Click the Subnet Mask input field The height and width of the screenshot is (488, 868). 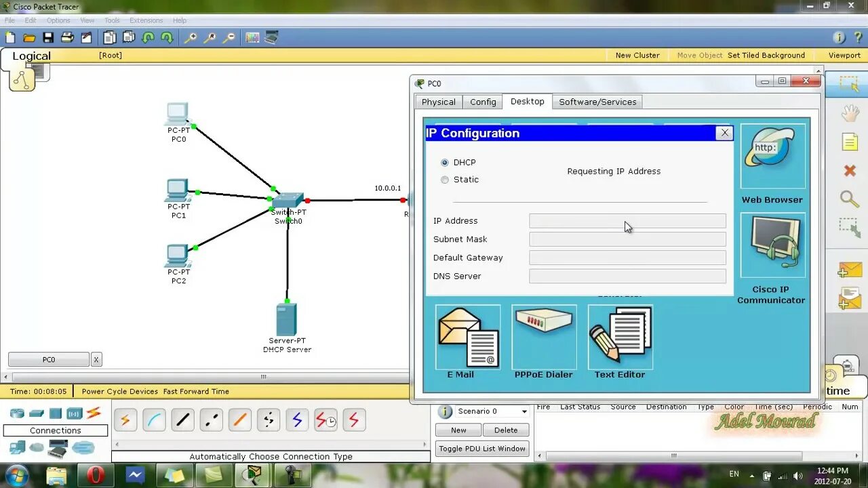tap(627, 239)
